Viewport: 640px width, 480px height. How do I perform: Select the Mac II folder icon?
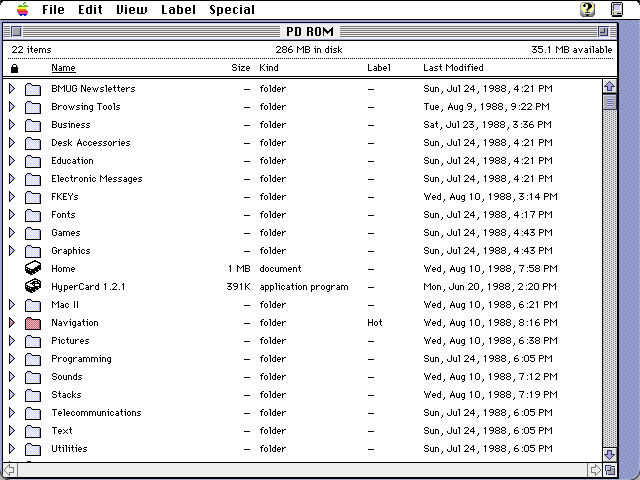33,305
